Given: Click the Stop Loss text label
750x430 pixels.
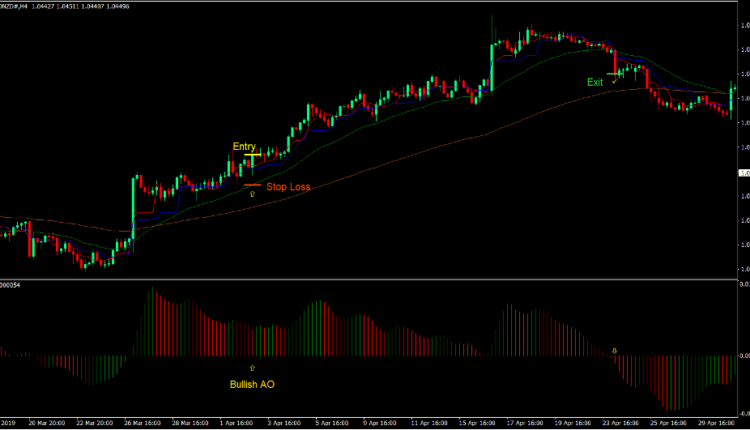Looking at the screenshot, I should pyautogui.click(x=288, y=186).
